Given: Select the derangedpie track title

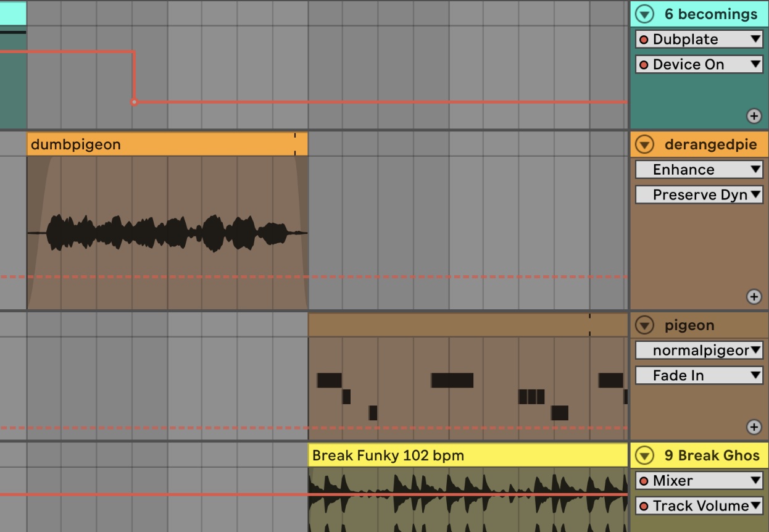Looking at the screenshot, I should coord(710,144).
